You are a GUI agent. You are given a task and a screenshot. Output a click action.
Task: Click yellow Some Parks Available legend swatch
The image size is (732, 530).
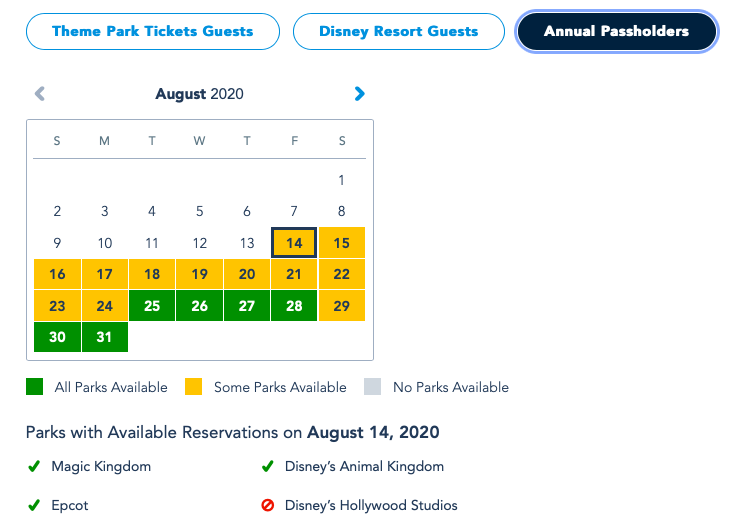coord(195,387)
